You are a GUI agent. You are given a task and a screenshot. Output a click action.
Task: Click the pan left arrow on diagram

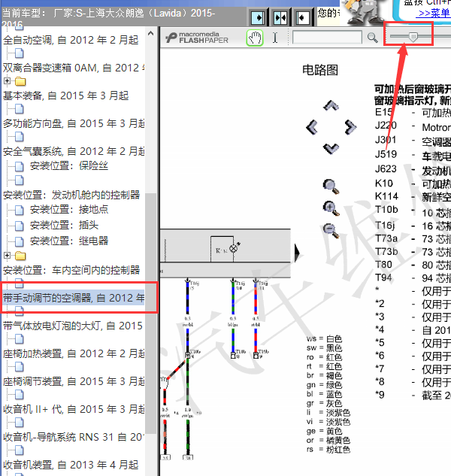(312, 127)
